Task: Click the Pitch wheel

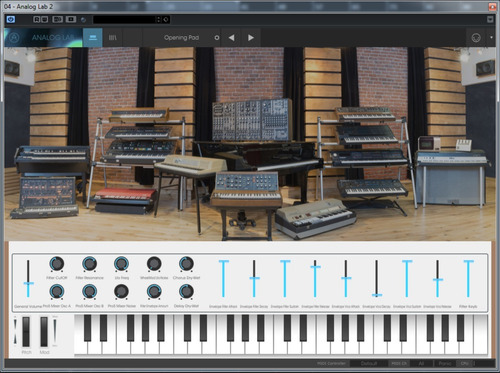Action: pos(26,332)
